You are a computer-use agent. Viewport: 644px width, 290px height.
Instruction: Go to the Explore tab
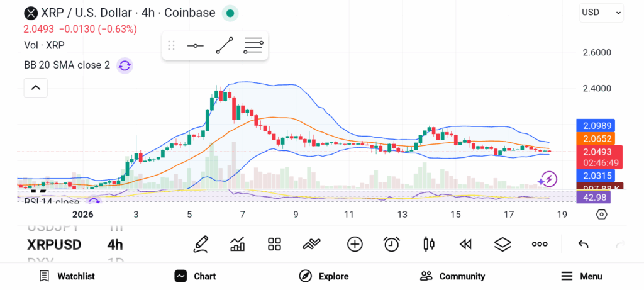click(324, 276)
